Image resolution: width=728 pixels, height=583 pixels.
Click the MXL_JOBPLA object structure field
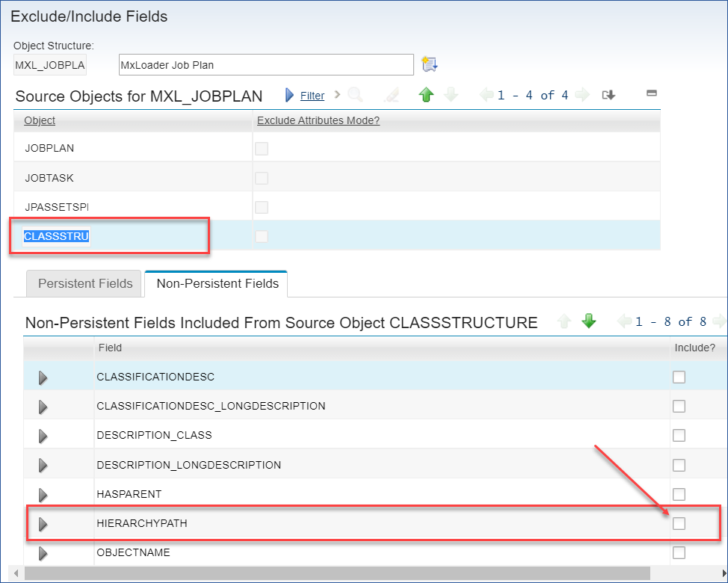pyautogui.click(x=49, y=65)
